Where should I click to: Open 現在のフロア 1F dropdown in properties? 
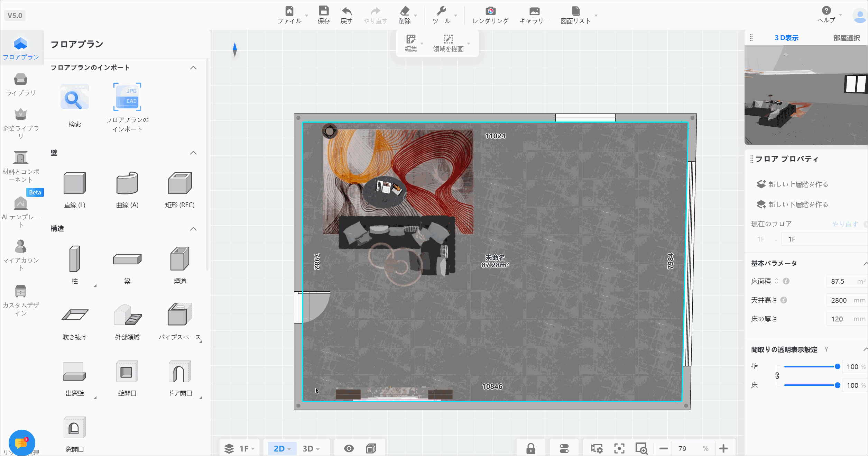pos(767,239)
